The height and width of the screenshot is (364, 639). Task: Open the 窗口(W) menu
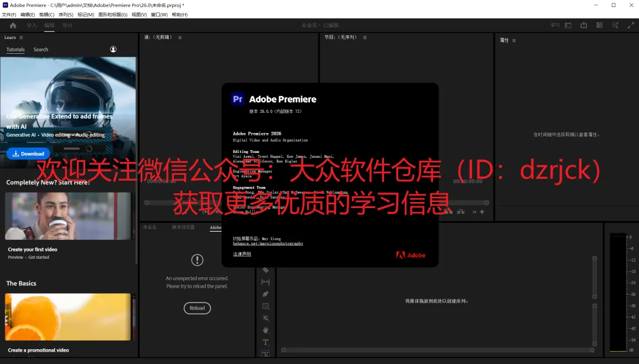coord(159,15)
